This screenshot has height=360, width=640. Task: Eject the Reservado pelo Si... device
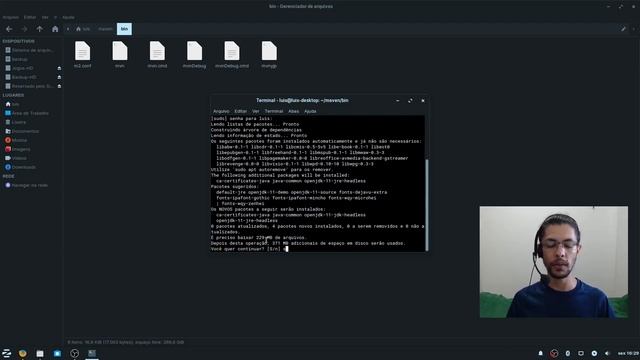(59, 86)
